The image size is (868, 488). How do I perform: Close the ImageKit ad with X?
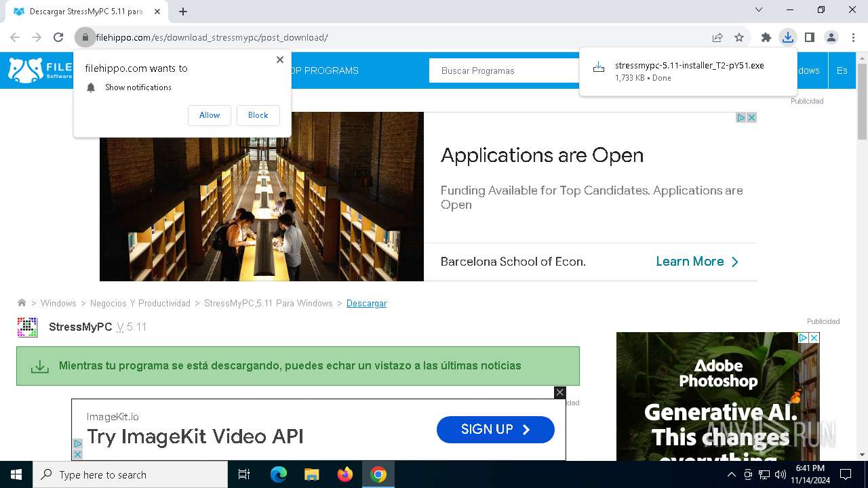[559, 392]
